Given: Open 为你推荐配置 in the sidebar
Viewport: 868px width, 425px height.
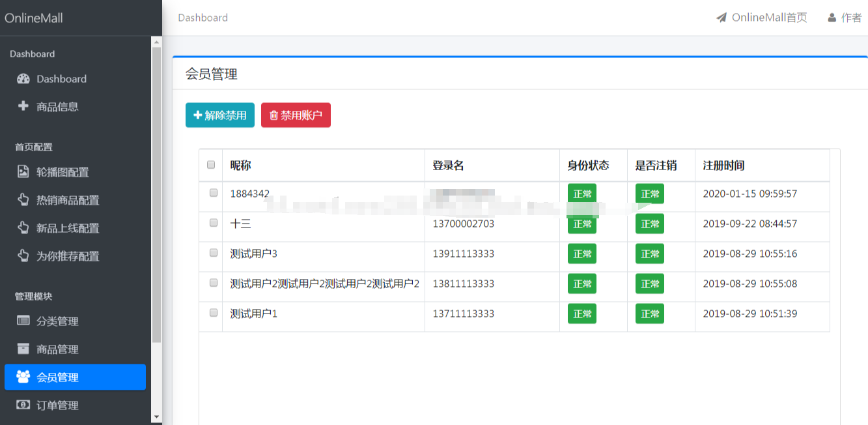Looking at the screenshot, I should pos(75,256).
